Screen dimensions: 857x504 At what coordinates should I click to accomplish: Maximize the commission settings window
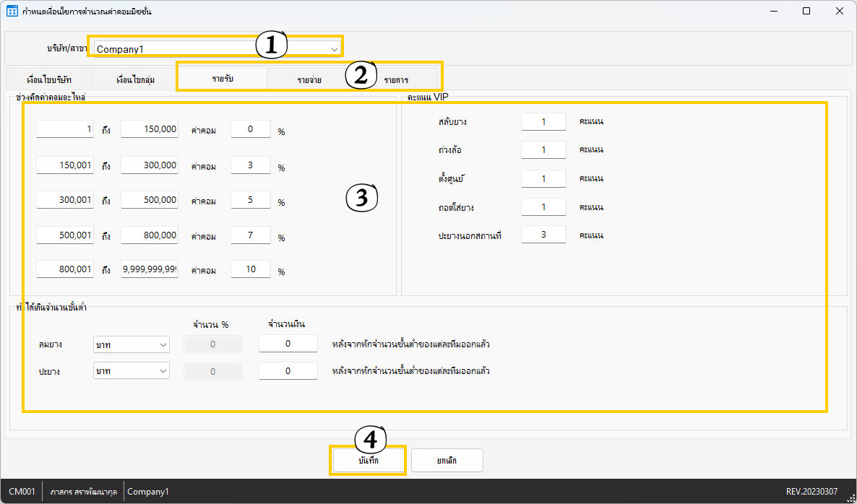tap(806, 12)
